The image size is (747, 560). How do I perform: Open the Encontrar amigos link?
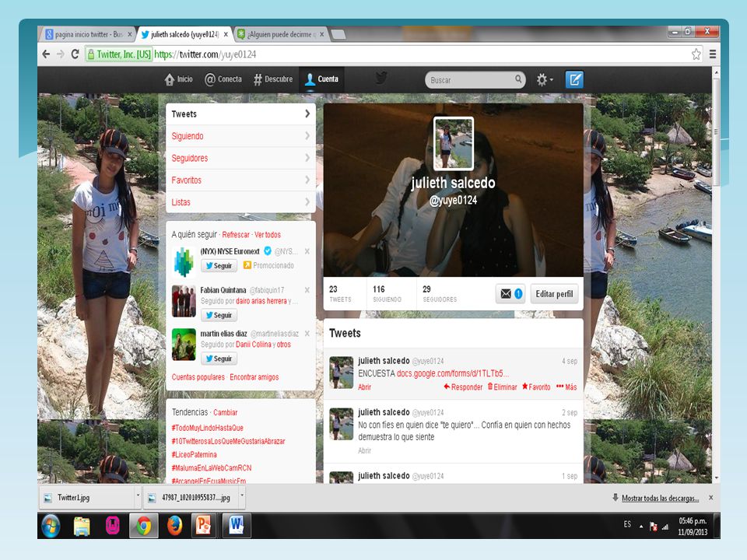coord(254,377)
